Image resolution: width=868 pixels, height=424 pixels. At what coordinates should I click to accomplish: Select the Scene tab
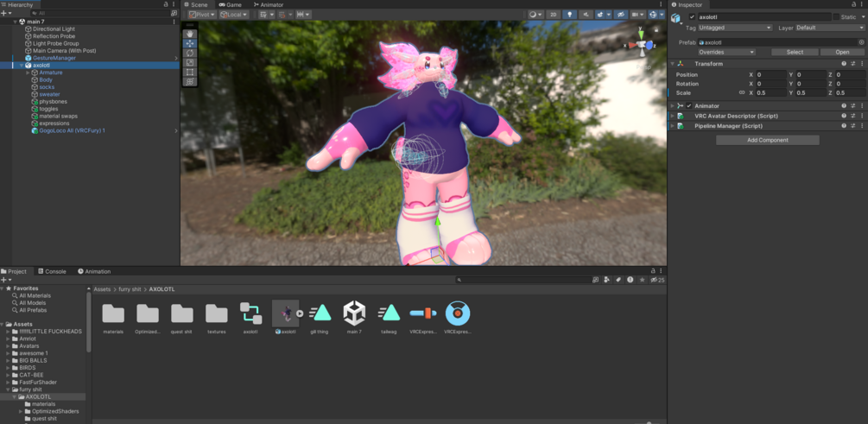coord(196,4)
